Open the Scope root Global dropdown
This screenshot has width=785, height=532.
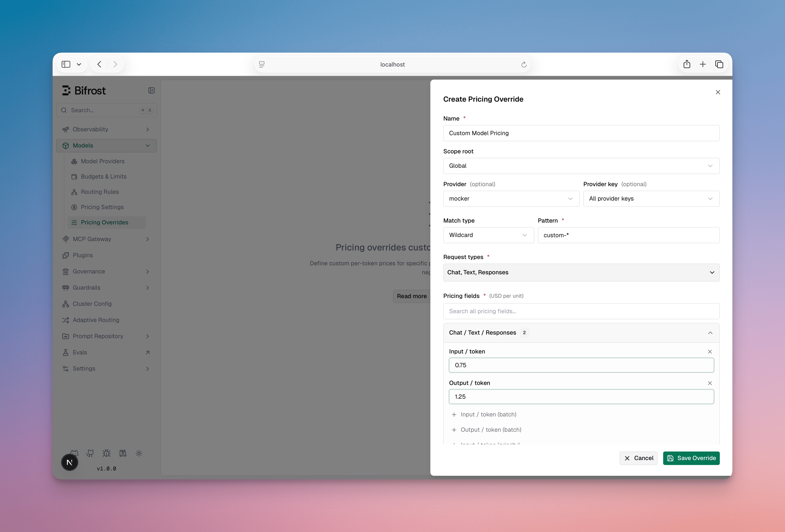click(x=581, y=166)
